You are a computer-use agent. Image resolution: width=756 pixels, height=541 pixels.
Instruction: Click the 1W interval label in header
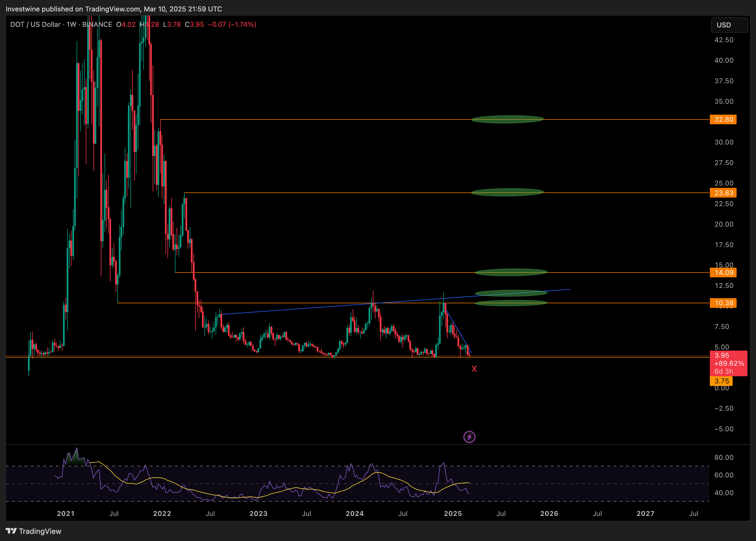tap(71, 25)
